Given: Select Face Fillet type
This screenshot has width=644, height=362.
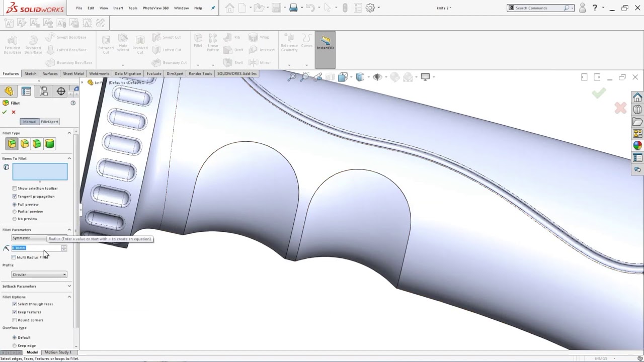Looking at the screenshot, I should (37, 144).
